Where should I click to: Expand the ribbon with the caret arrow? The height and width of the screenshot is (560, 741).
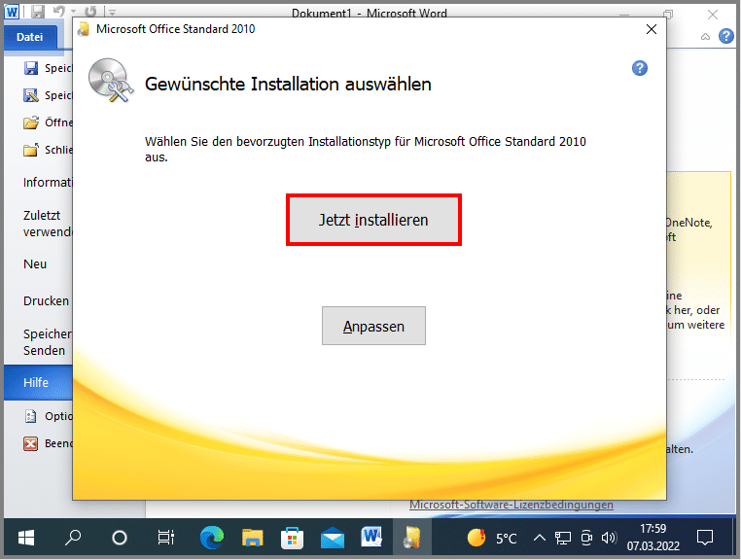(x=707, y=36)
